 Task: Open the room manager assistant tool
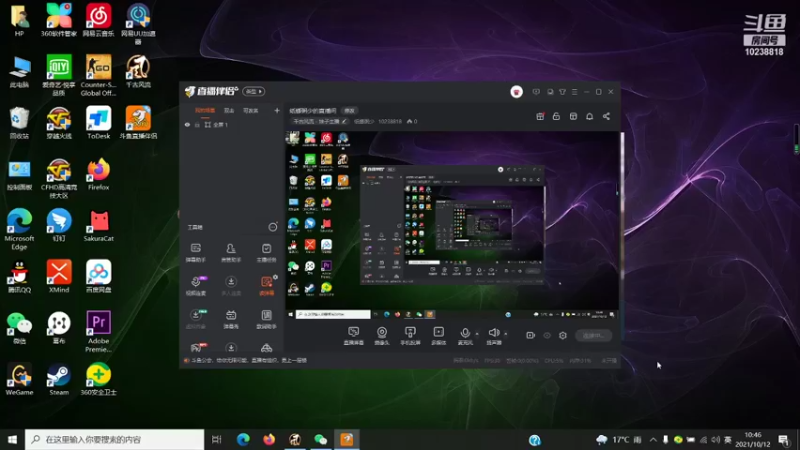click(x=231, y=253)
